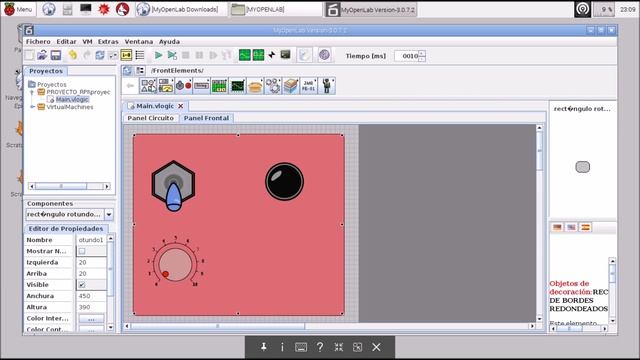Image resolution: width=640 pixels, height=360 pixels.
Task: Open the Editar menu
Action: click(x=66, y=42)
